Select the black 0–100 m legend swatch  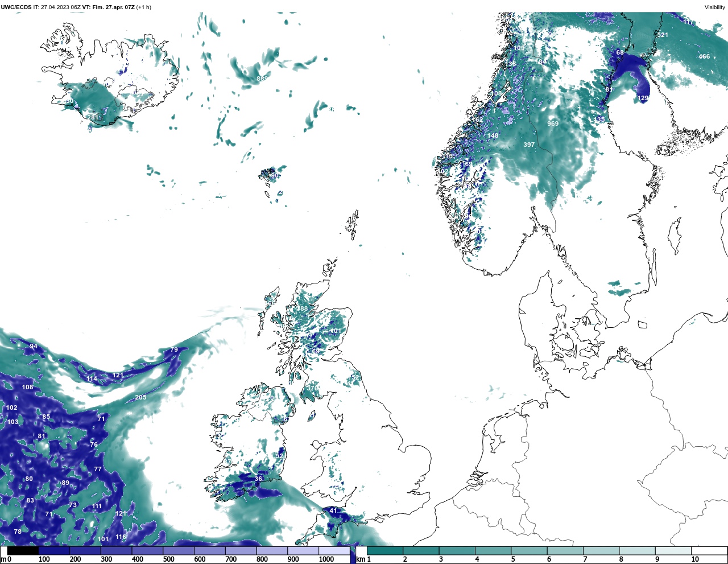23,551
